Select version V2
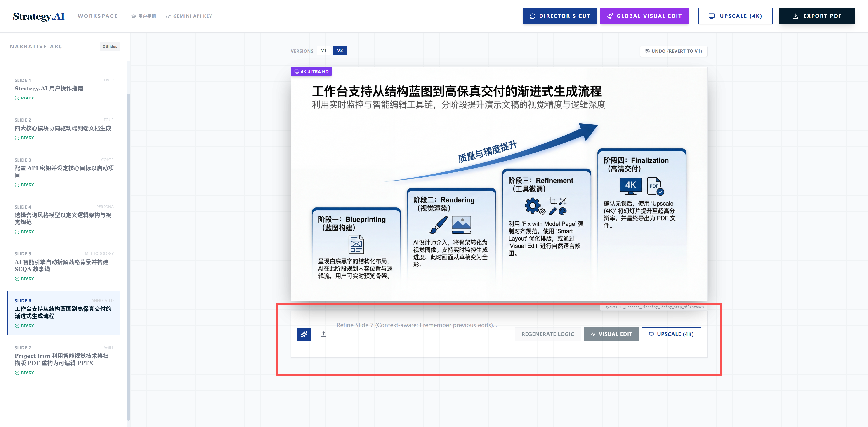Viewport: 868px width, 427px height. coord(340,51)
